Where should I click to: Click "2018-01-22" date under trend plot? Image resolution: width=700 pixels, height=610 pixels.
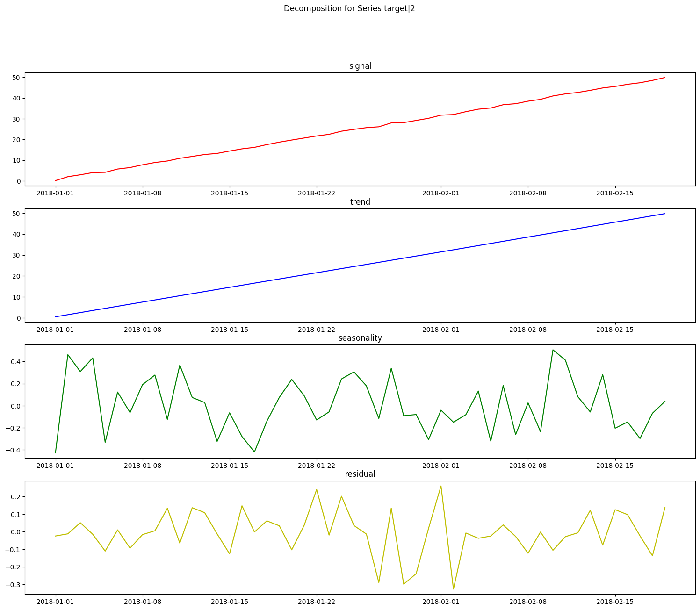(317, 329)
